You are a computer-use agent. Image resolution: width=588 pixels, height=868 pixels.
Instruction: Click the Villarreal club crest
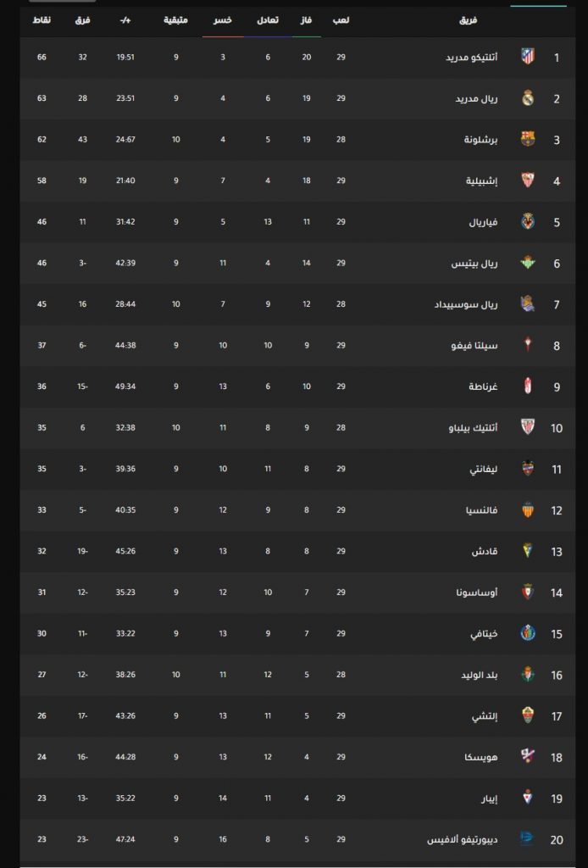[x=528, y=221]
